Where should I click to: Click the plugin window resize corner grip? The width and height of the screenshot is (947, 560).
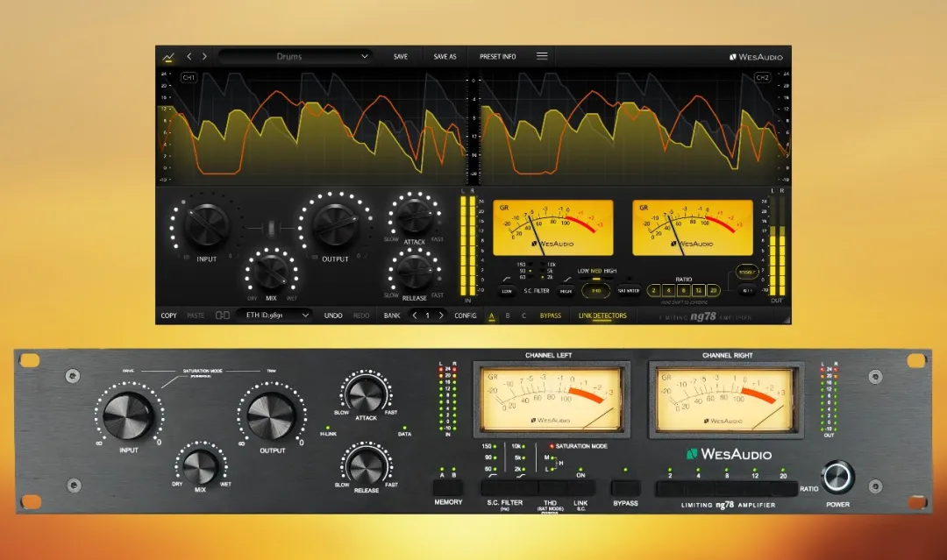pos(787,320)
